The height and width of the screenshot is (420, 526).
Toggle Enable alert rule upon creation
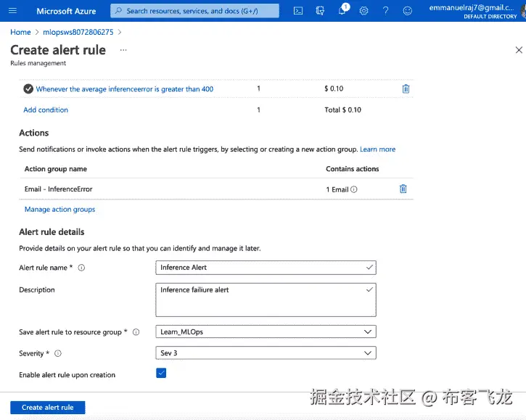[161, 373]
